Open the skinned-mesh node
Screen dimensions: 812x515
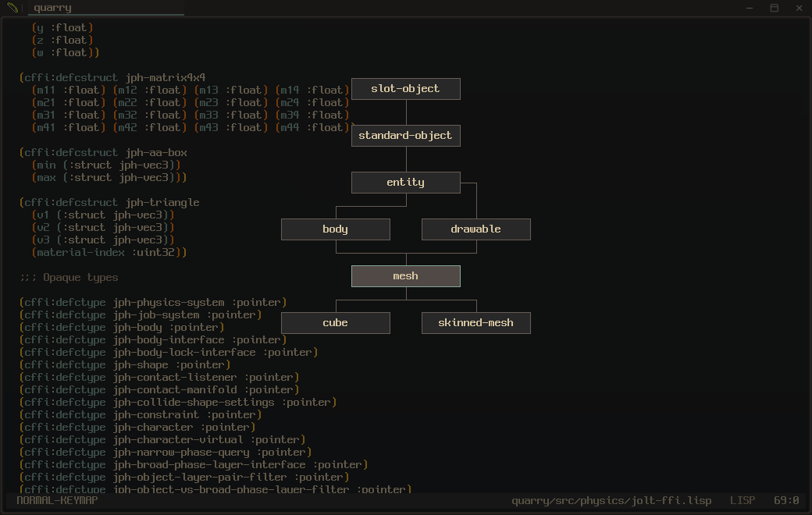[x=475, y=323]
